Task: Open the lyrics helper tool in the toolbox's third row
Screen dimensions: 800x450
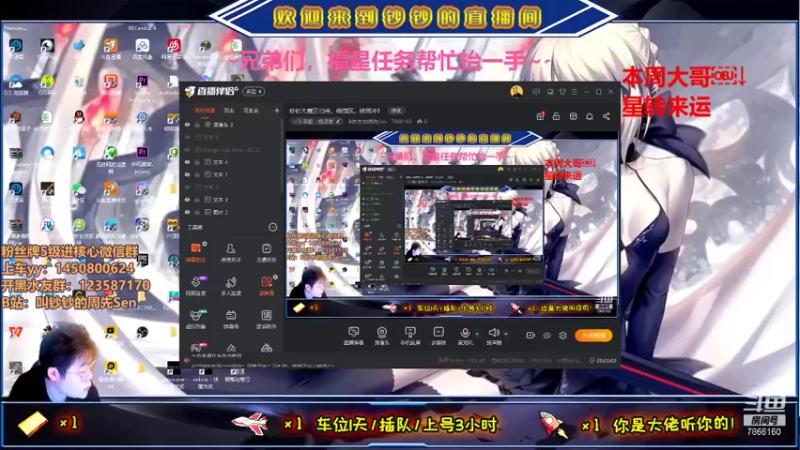Action: point(266,319)
